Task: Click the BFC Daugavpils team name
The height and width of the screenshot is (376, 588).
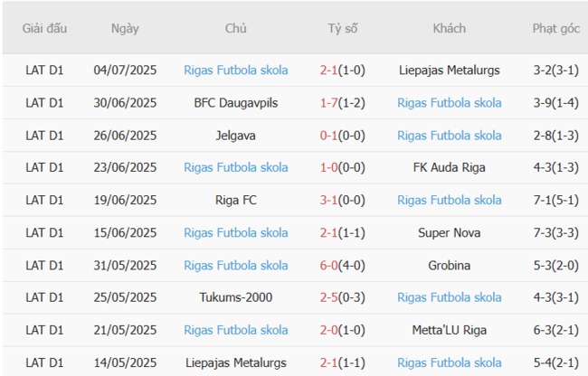Action: coord(235,102)
